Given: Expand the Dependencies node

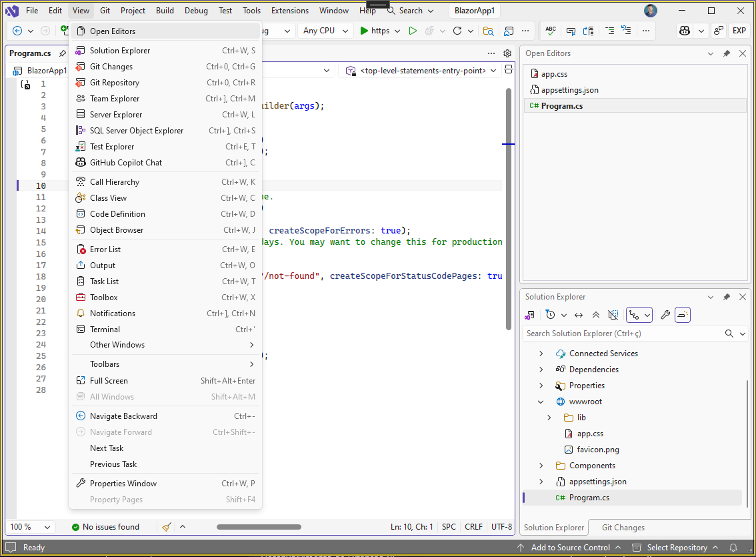Looking at the screenshot, I should [x=541, y=370].
